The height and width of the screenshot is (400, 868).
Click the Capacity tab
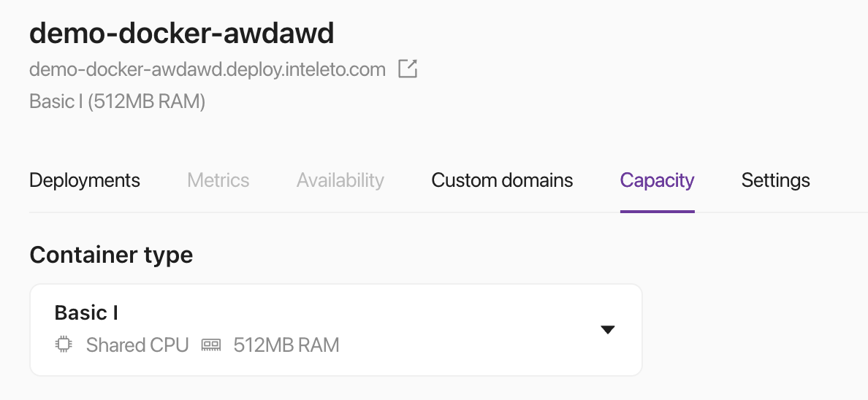(657, 180)
